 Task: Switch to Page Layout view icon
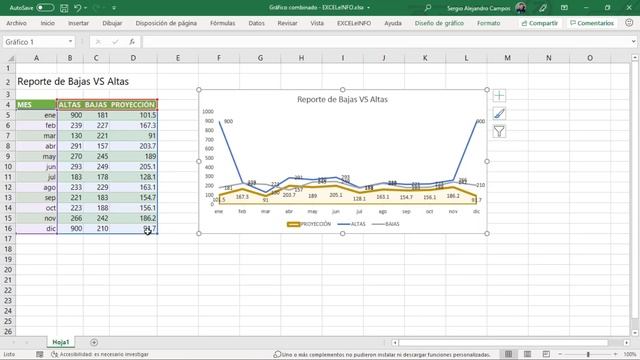pos(527,354)
